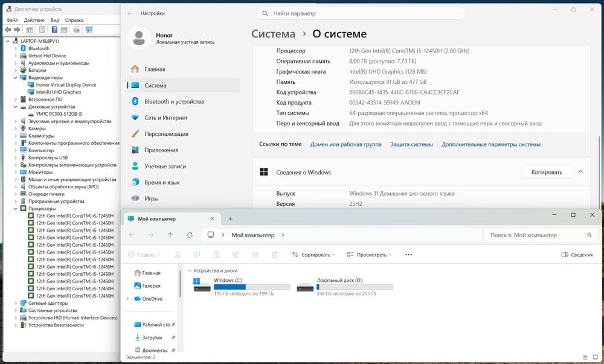
Task: Open Bluetooth и устройства in Settings sidebar
Action: [184, 101]
